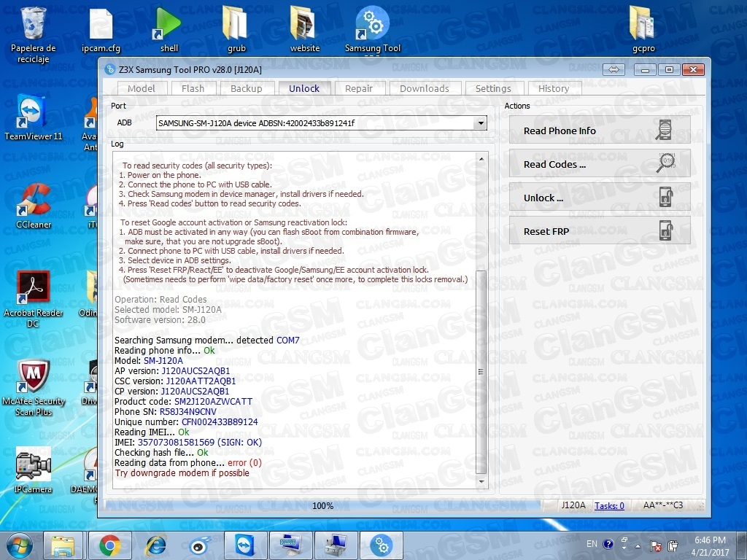Select the McAfee Security Scan Plus shortcut
This screenshot has height=560, width=747.
(x=33, y=388)
